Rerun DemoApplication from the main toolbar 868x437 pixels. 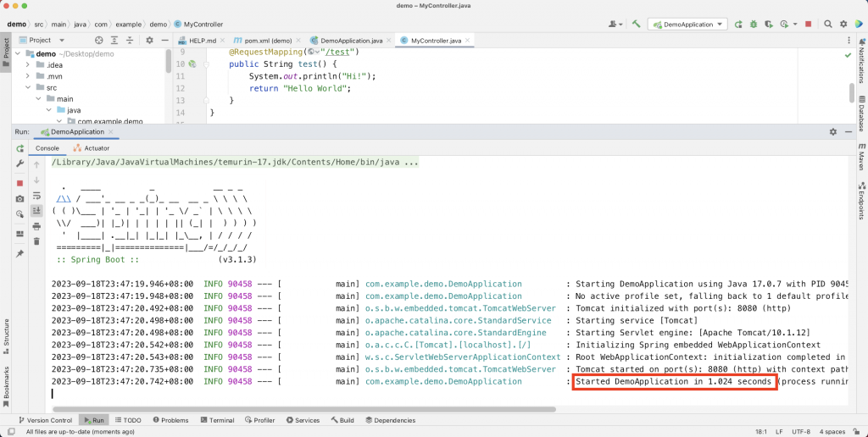point(738,25)
